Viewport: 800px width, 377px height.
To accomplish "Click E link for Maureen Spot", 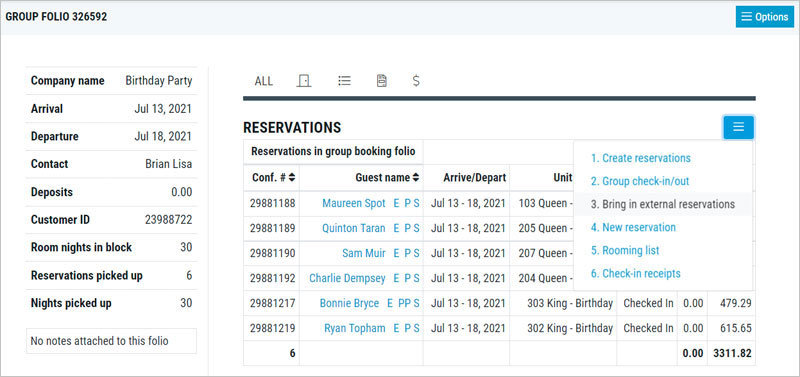I will [x=396, y=203].
